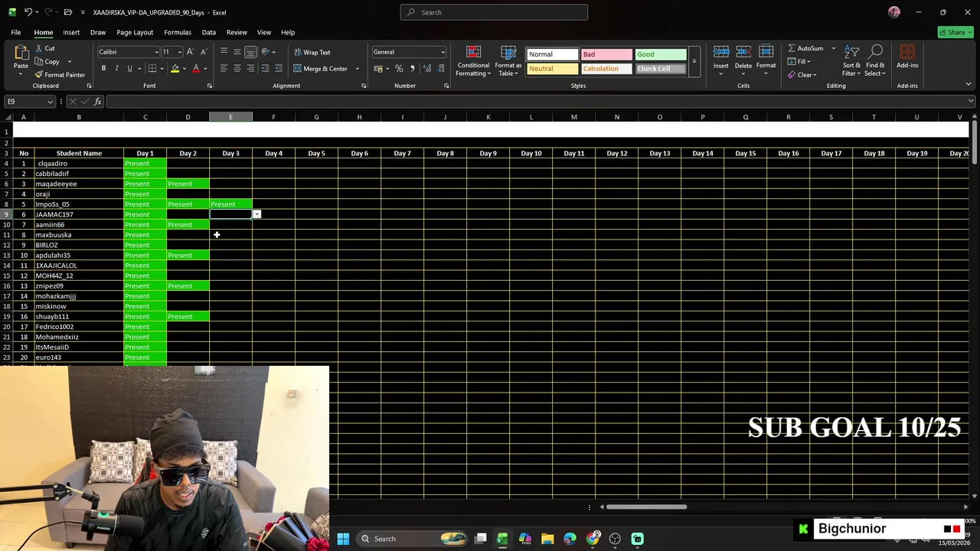
Task: Increase font size with the larger A icon
Action: pos(191,52)
